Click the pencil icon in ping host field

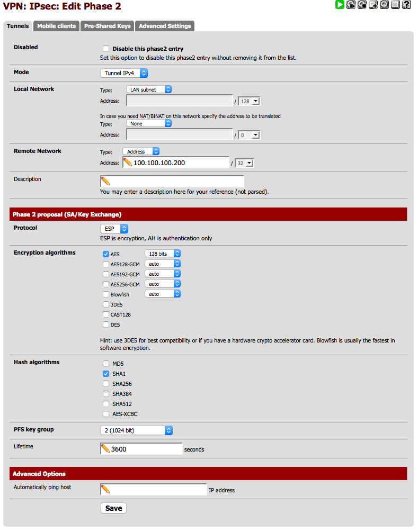105,489
